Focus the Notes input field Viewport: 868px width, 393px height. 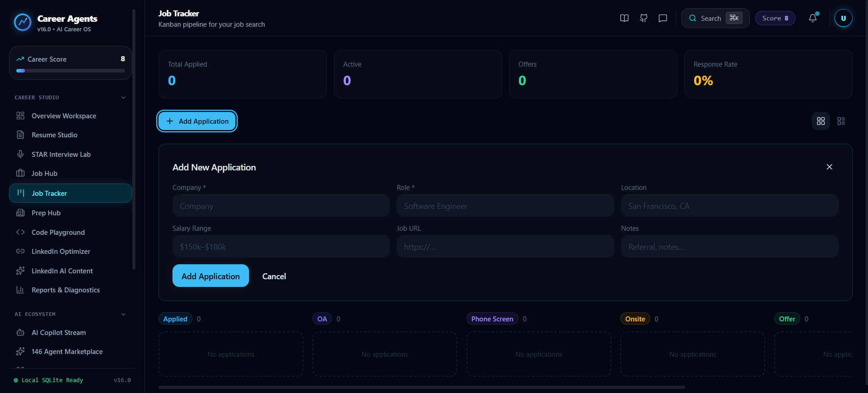click(729, 246)
